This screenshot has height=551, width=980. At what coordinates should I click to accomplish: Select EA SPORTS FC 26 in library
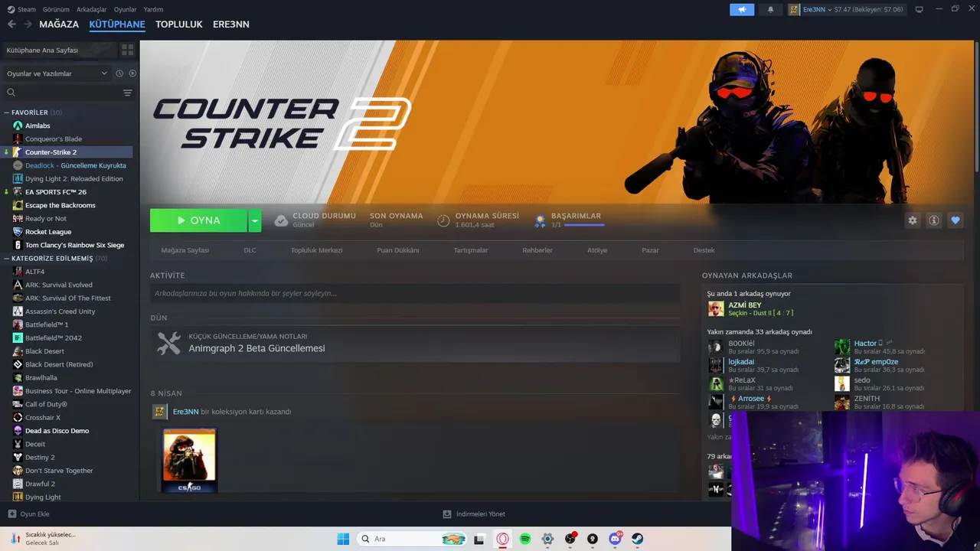tap(55, 192)
